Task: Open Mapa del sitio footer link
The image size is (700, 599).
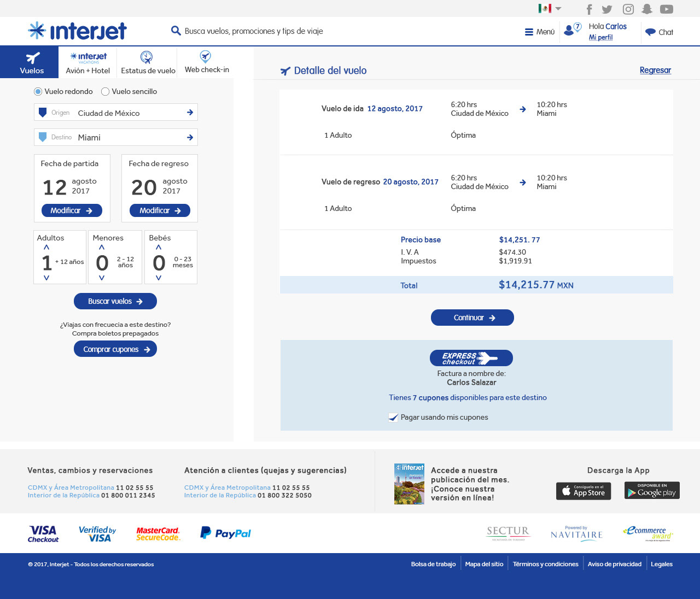Action: point(484,564)
